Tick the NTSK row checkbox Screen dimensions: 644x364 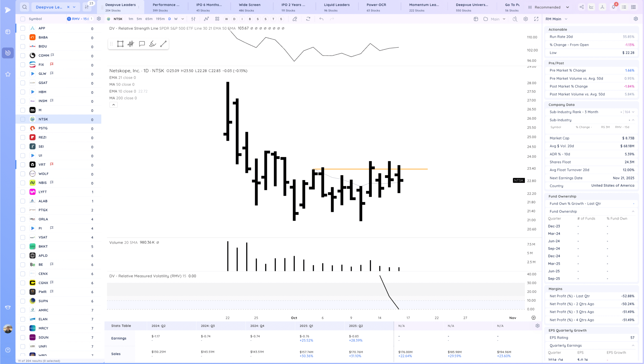point(23,119)
